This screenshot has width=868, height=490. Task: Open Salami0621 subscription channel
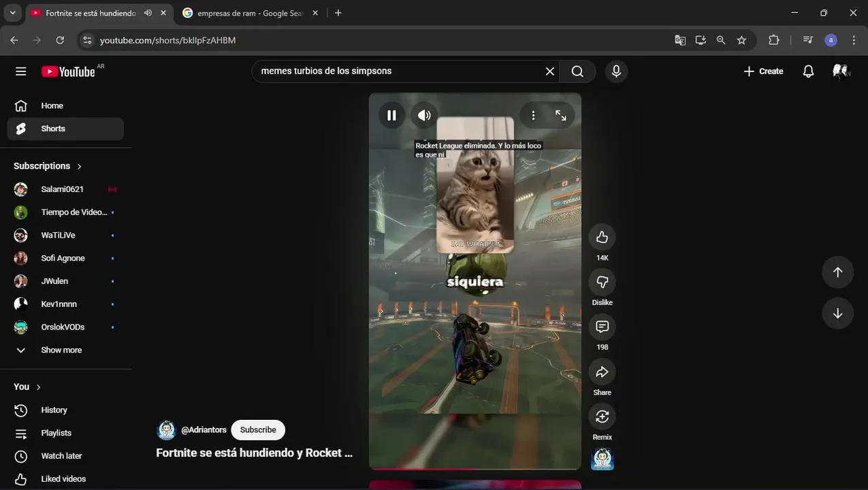point(65,189)
